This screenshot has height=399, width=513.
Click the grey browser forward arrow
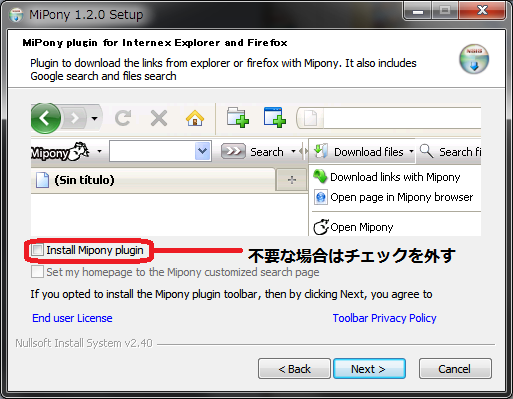click(75, 118)
